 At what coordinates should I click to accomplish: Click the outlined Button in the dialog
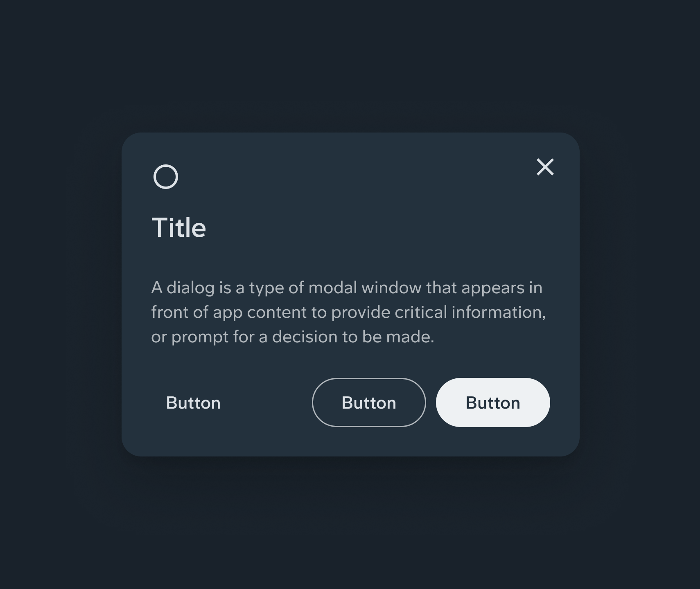click(369, 402)
